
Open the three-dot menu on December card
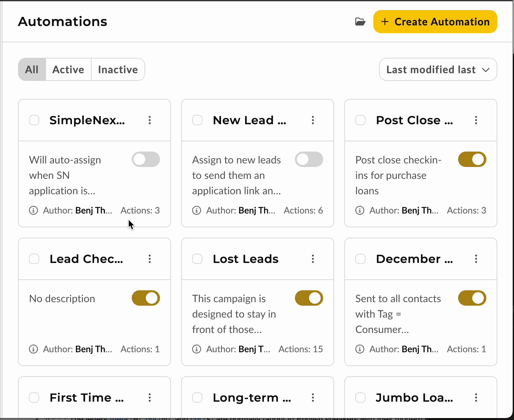tap(476, 259)
